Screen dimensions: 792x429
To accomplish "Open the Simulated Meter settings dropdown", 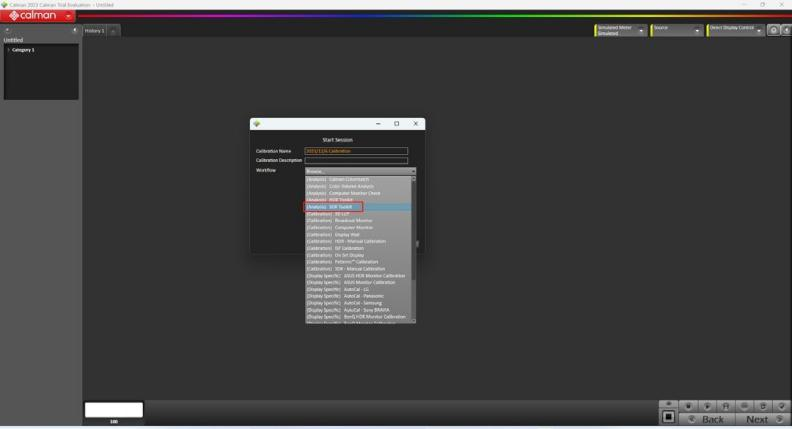I will pos(620,30).
